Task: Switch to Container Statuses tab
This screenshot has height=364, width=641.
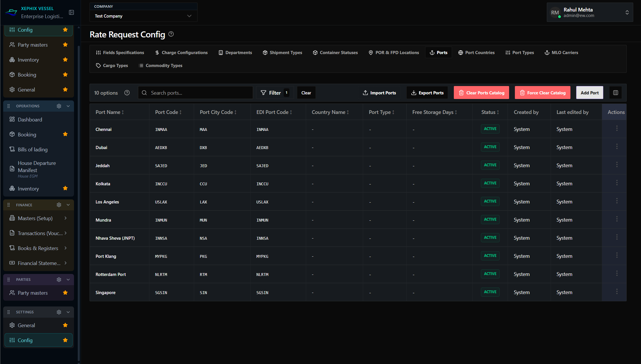Action: [x=335, y=52]
